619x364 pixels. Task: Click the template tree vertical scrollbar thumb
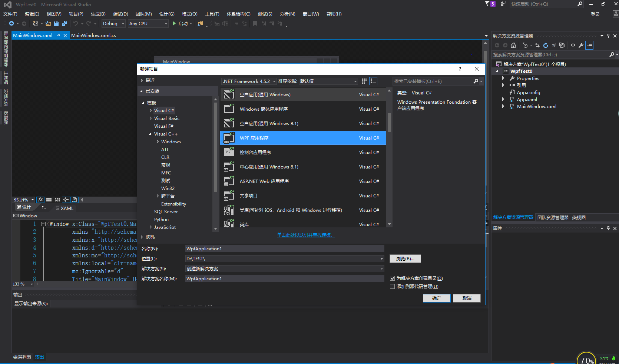215,147
